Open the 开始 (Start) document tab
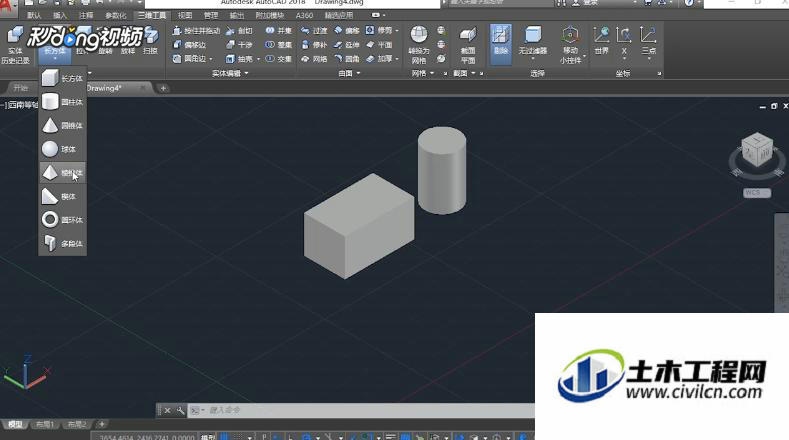The width and height of the screenshot is (789, 440). [x=21, y=88]
